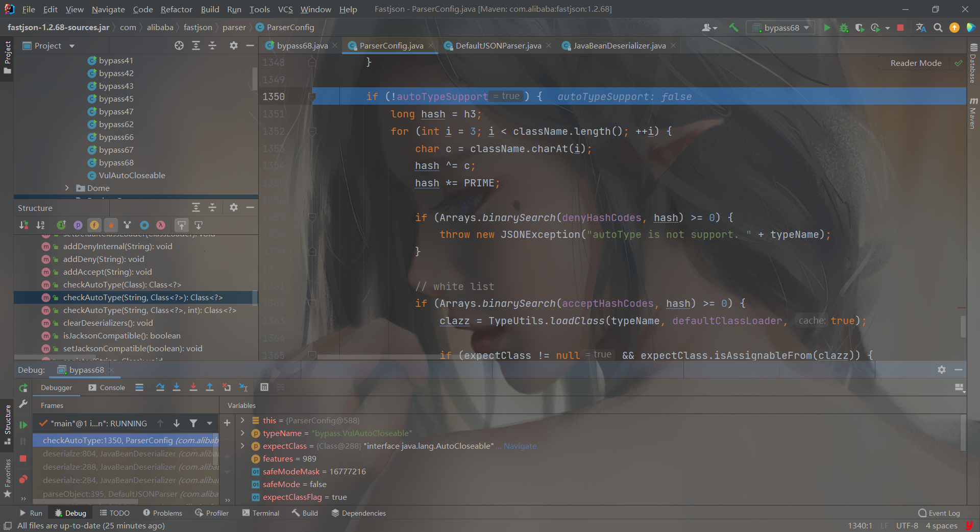The width and height of the screenshot is (980, 532).
Task: Open the Refactor menu
Action: 176,9
